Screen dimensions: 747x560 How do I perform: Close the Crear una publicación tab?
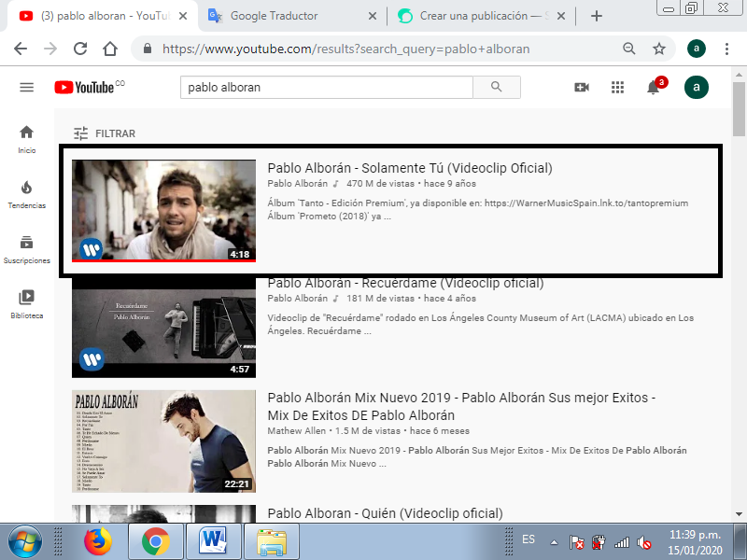pos(561,16)
